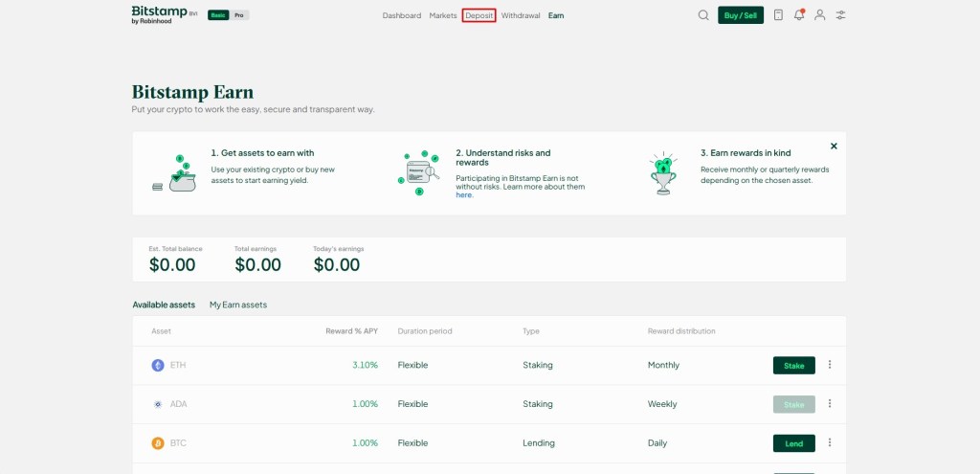Screen dimensions: 980x474
Task: Click the Total earnings $0.00 value
Action: point(258,265)
